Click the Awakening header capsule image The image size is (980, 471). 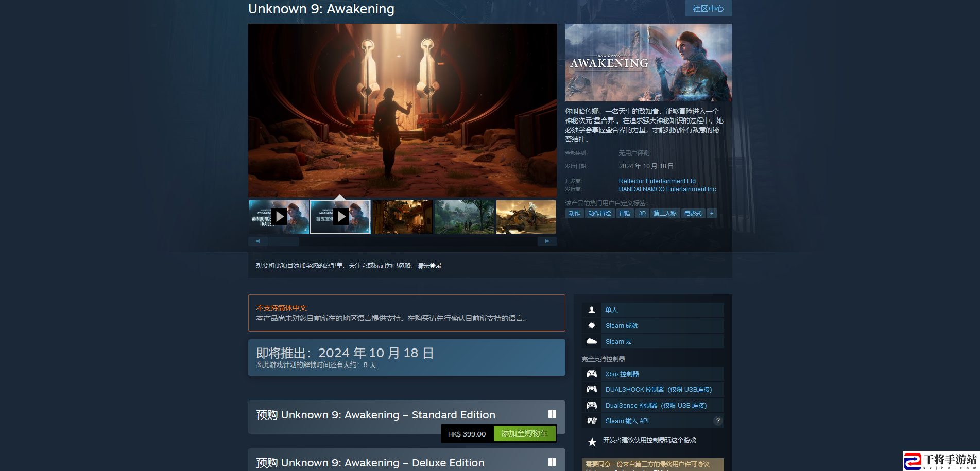pyautogui.click(x=649, y=62)
